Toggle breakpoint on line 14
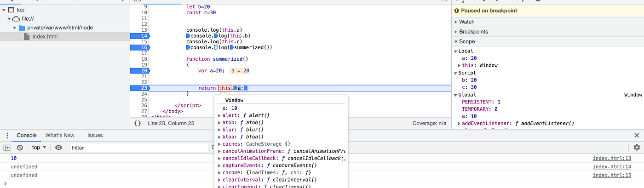 coord(140,36)
